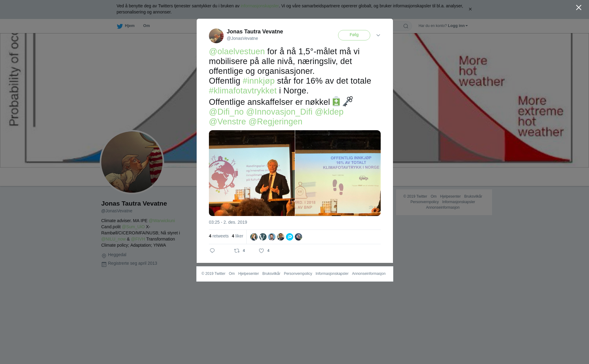The width and height of the screenshot is (589, 364).
Task: View the speaker photo thumbnail
Action: point(252,173)
